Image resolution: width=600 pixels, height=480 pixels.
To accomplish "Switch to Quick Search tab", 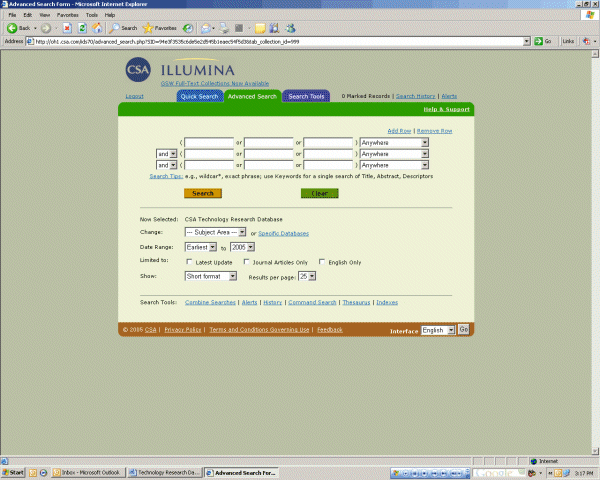I will pyautogui.click(x=200, y=96).
